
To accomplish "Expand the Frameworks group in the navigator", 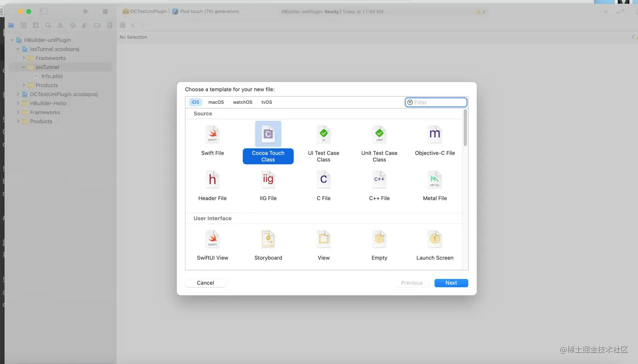I will (24, 58).
